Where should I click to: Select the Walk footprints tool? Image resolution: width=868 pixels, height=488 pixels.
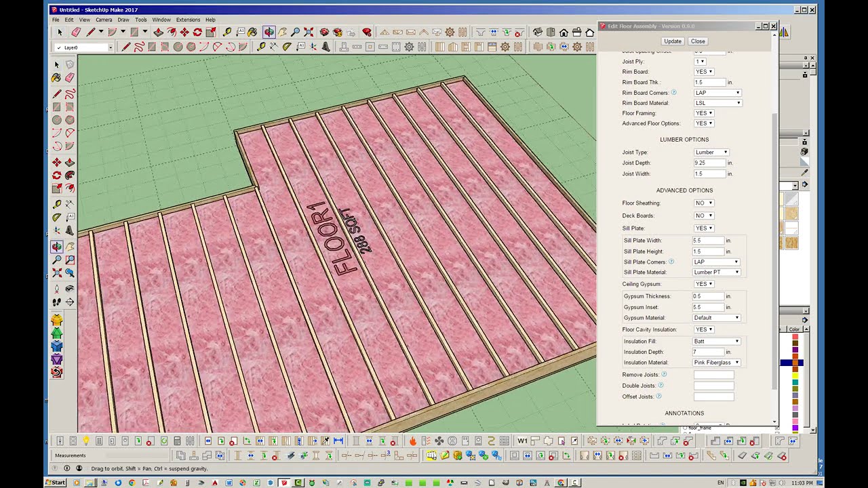point(57,302)
